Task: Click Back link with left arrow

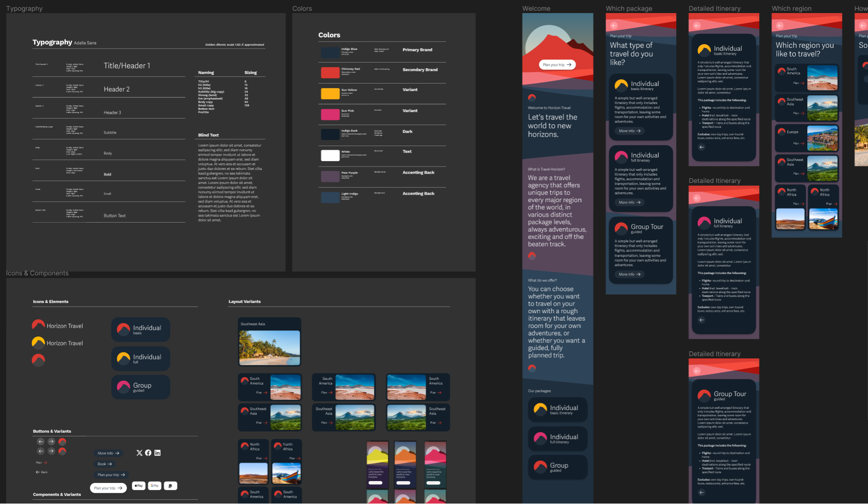Action: click(42, 472)
